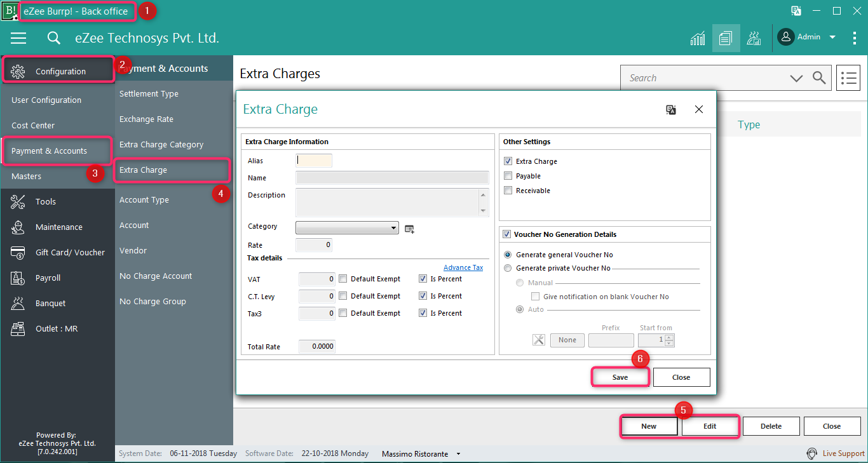Open User Configuration menu item
868x463 pixels.
[x=46, y=100]
